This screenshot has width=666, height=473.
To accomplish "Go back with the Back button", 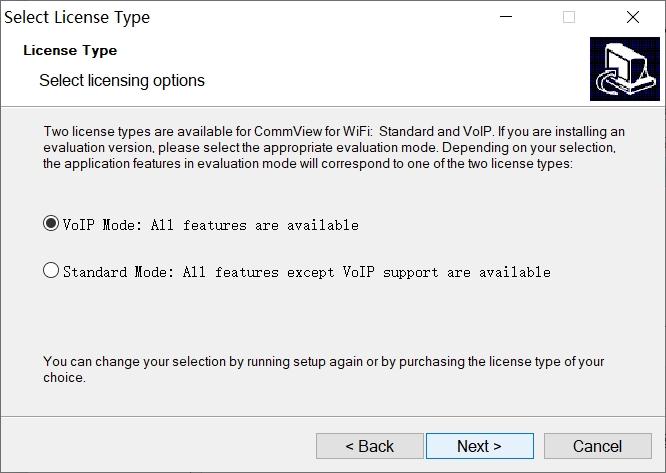I will coord(369,446).
